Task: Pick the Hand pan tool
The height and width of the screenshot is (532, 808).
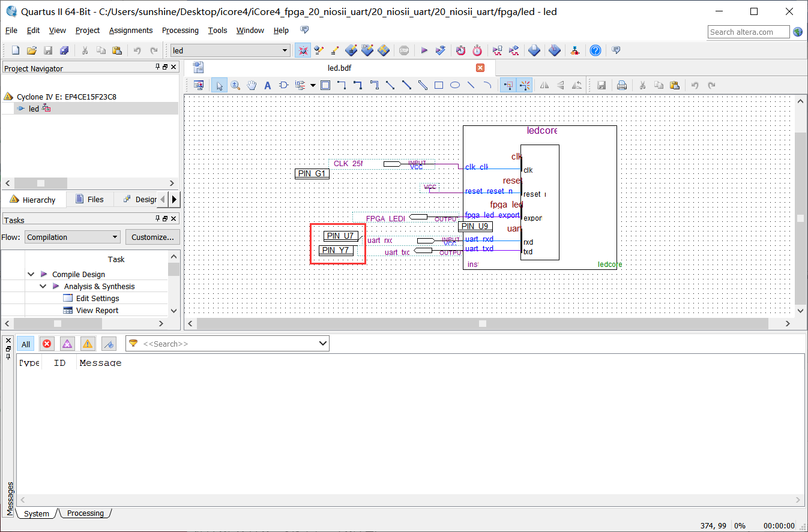Action: click(x=252, y=85)
